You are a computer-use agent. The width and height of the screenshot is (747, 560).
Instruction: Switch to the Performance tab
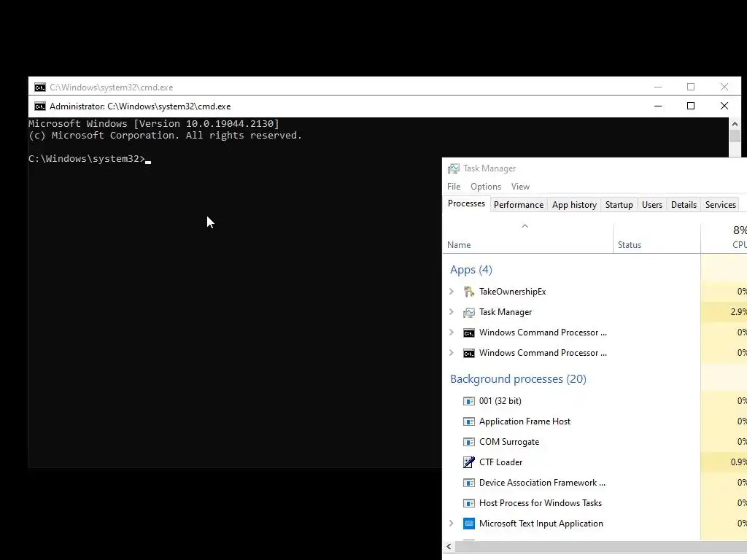tap(519, 205)
